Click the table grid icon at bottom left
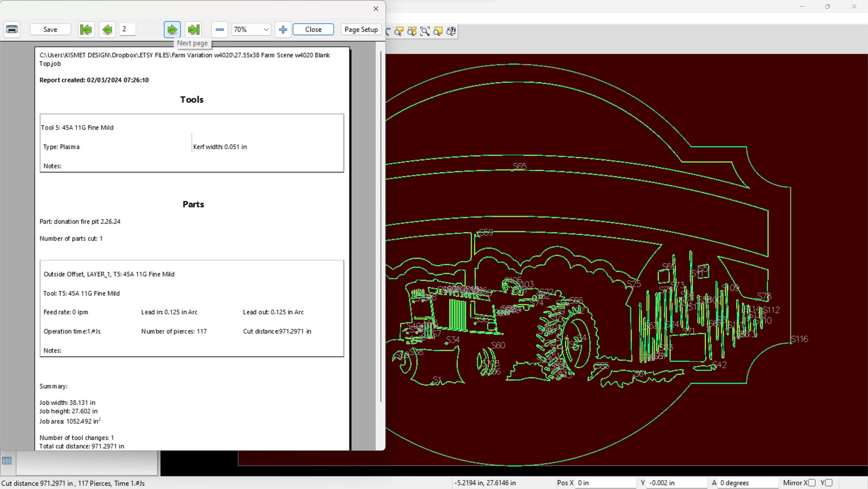Viewport: 868px width, 489px height. coord(7,461)
